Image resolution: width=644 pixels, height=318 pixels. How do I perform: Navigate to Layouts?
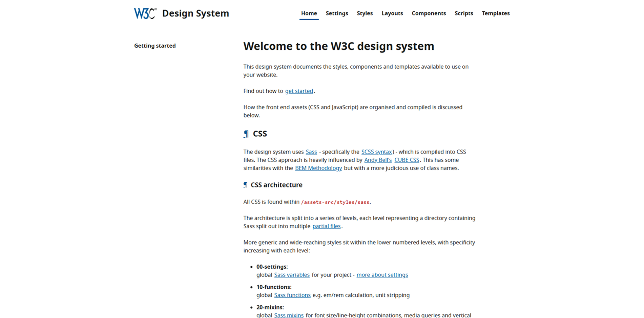392,13
